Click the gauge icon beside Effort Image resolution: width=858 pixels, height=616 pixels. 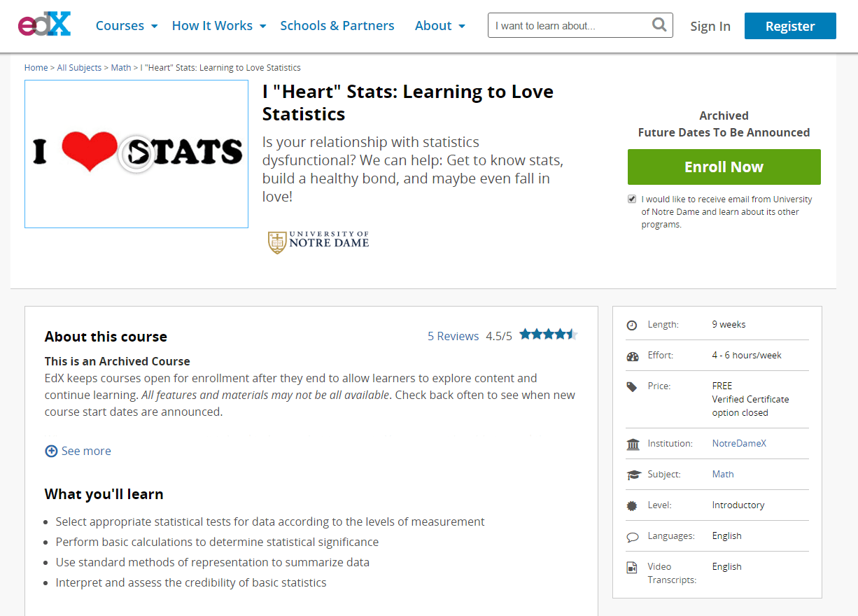click(x=633, y=356)
